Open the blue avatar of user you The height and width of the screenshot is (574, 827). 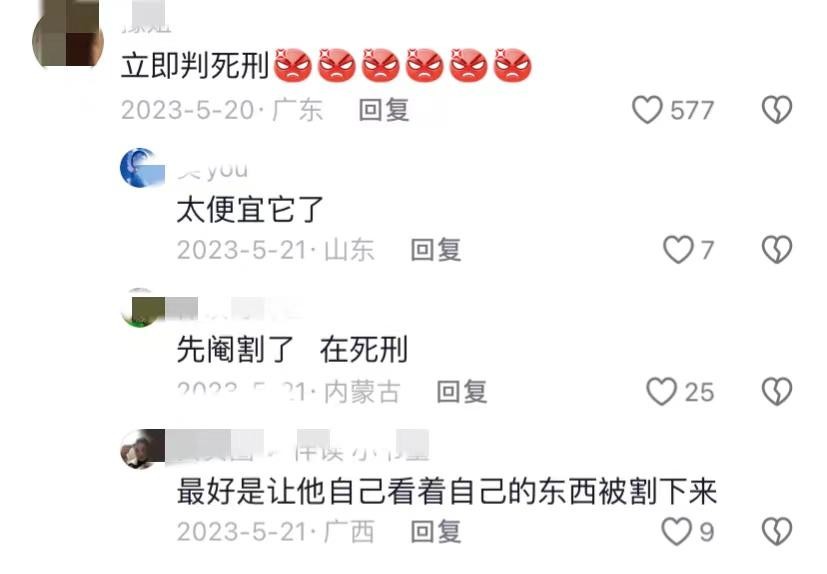click(x=140, y=168)
